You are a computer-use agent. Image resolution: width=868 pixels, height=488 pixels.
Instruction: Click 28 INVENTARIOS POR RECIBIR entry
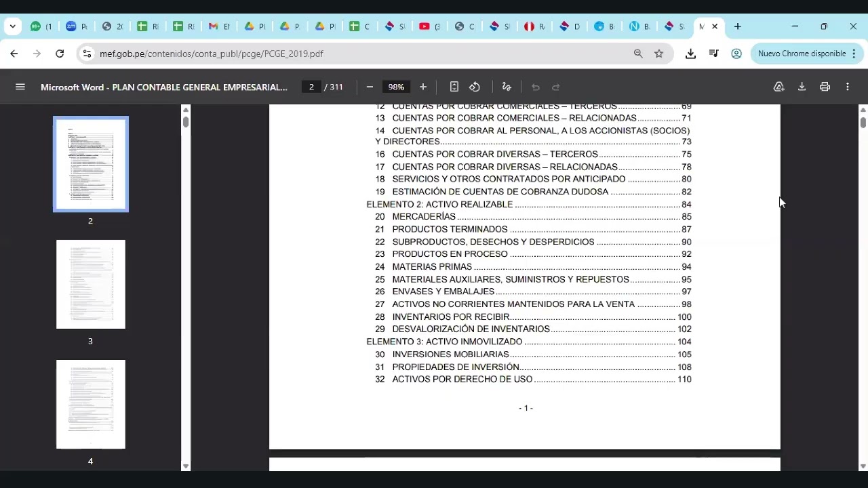[533, 317]
